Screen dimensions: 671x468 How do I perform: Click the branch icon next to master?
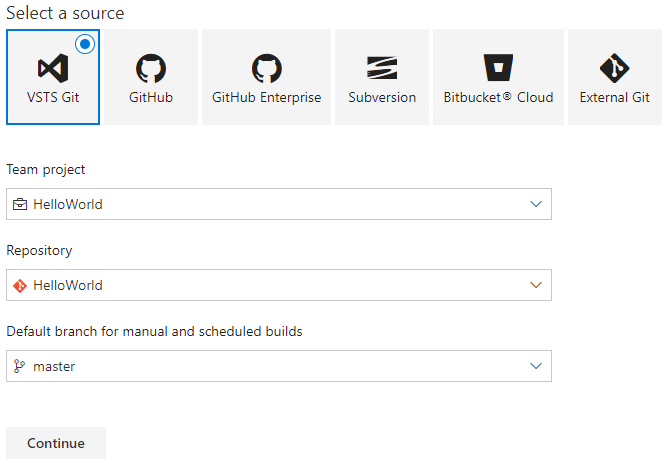pyautogui.click(x=20, y=366)
